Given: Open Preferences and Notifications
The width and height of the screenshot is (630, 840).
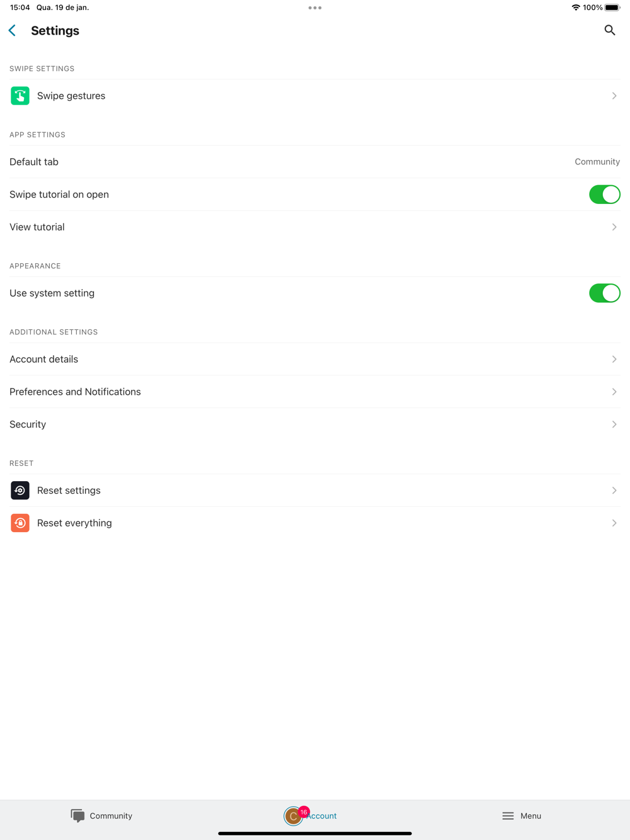Looking at the screenshot, I should [315, 392].
